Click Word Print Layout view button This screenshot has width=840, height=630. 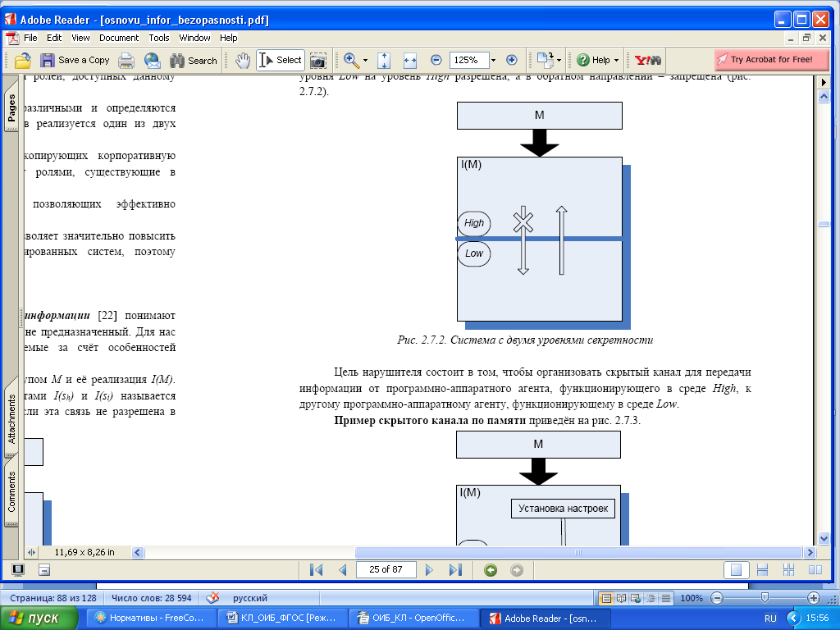[x=606, y=598]
